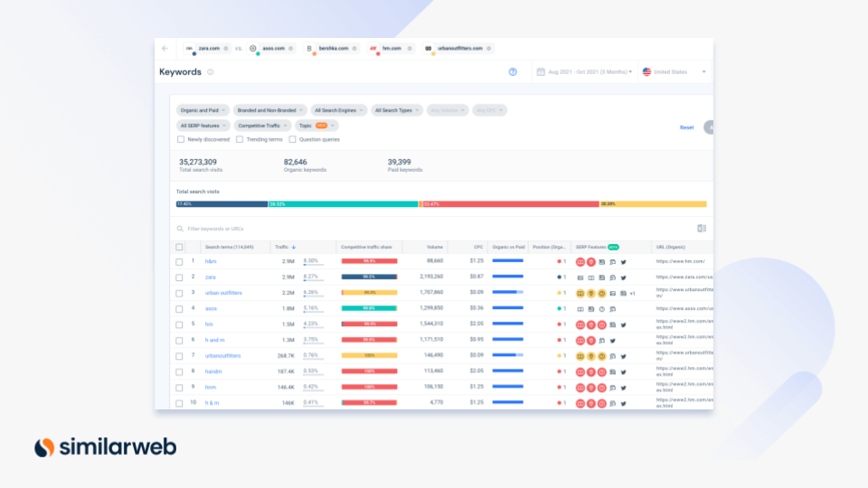The height and width of the screenshot is (488, 868).
Task: Click the clock SERP icon in asos row
Action: (x=602, y=309)
